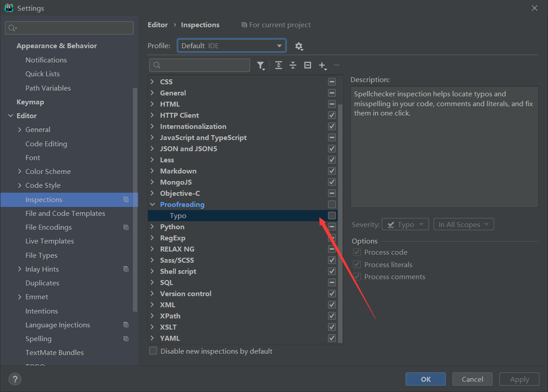Toggle the YAML inspections checkbox
Screen dimensions: 548x392
[332, 338]
